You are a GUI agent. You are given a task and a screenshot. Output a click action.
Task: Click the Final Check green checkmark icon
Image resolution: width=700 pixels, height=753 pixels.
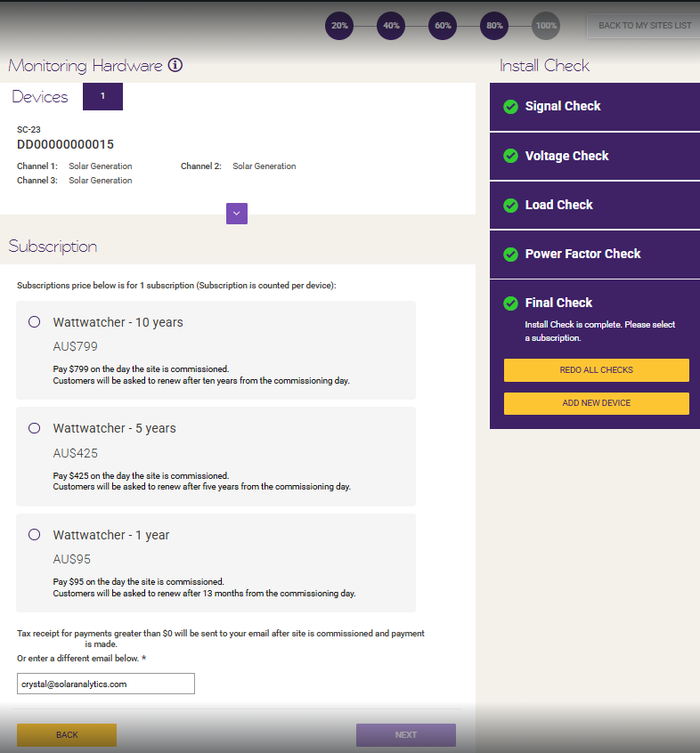(510, 303)
